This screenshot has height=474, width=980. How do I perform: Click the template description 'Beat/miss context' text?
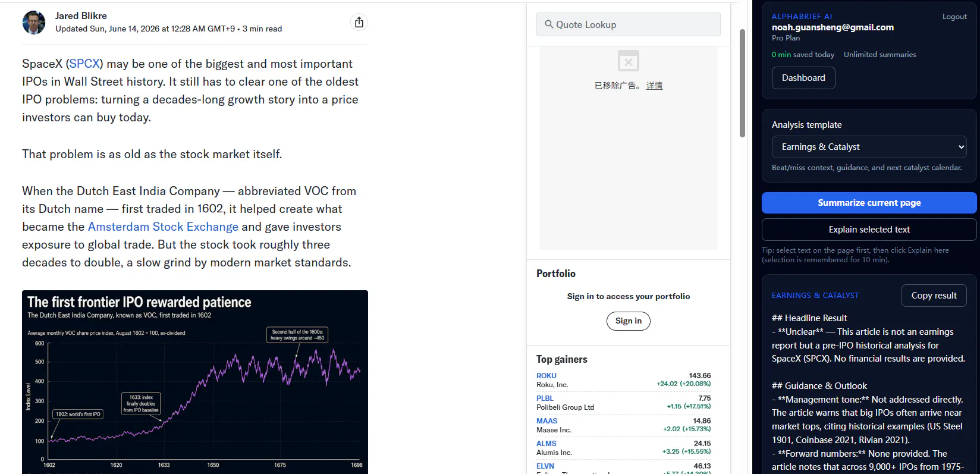click(x=866, y=168)
